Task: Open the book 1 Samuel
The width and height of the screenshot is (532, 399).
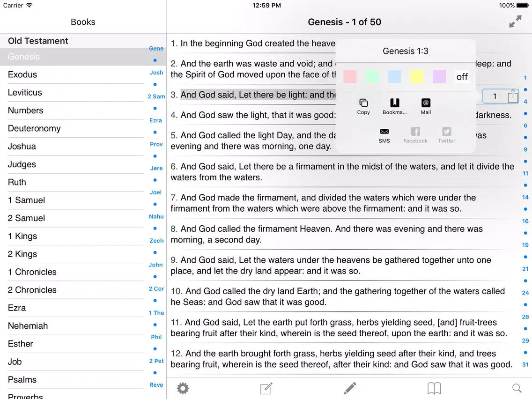Action: point(72,200)
